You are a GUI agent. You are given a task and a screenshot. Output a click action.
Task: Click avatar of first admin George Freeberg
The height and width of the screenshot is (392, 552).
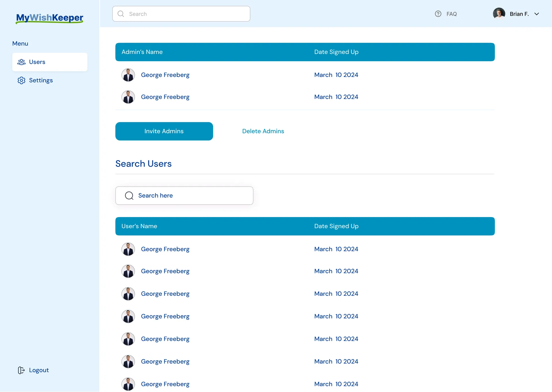128,75
